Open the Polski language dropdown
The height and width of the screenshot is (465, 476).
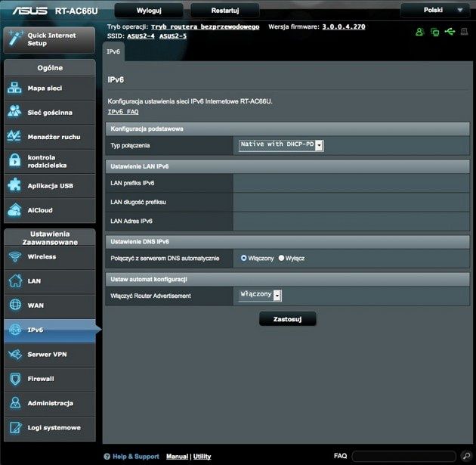tap(436, 11)
